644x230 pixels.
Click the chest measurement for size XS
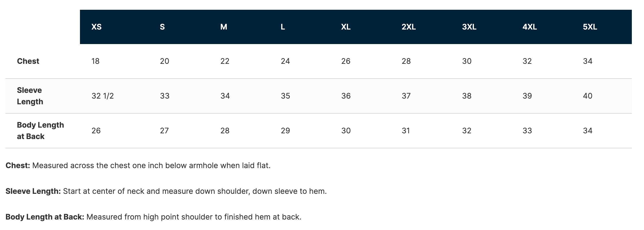coord(95,61)
